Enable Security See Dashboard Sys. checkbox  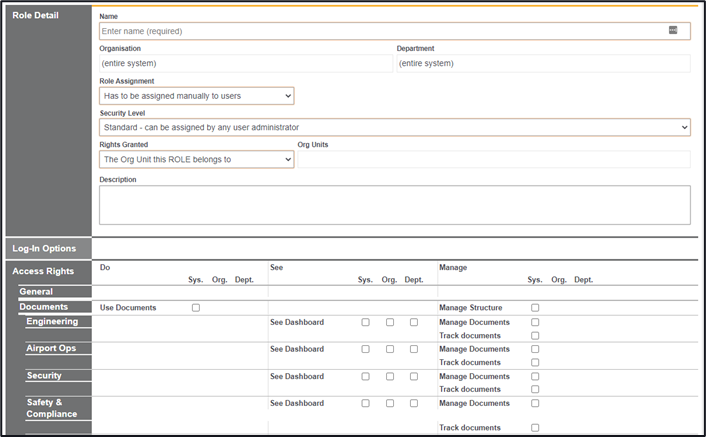(366, 376)
